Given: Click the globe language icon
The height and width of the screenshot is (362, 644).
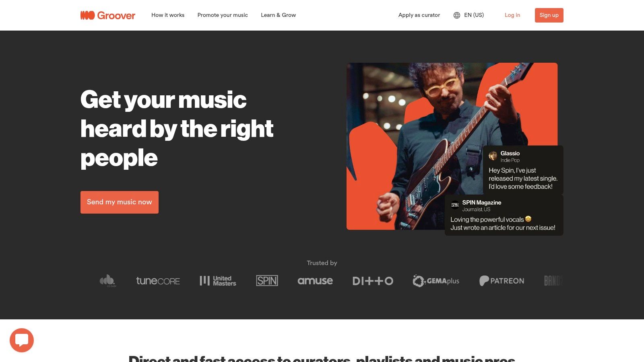Looking at the screenshot, I should (457, 15).
